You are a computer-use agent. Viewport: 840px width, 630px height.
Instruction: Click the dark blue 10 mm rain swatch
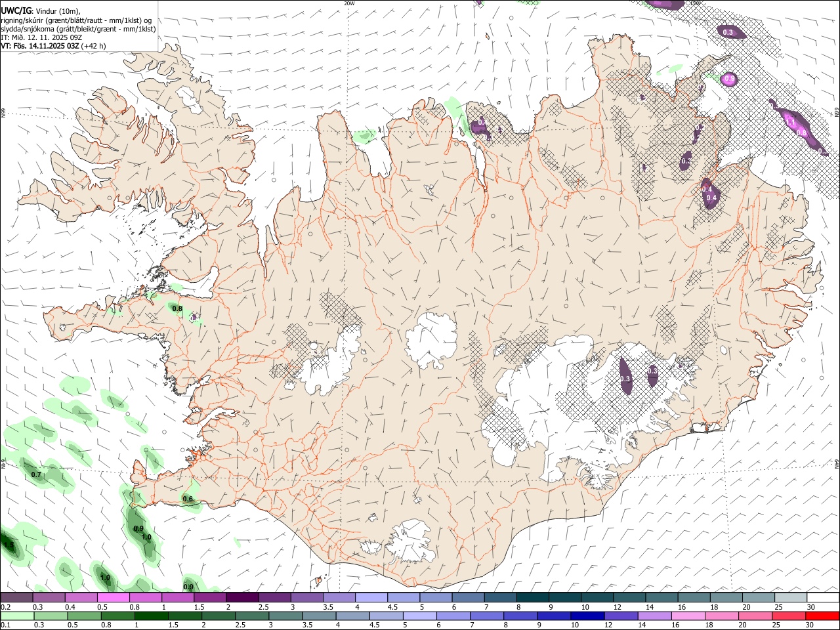tap(587, 616)
